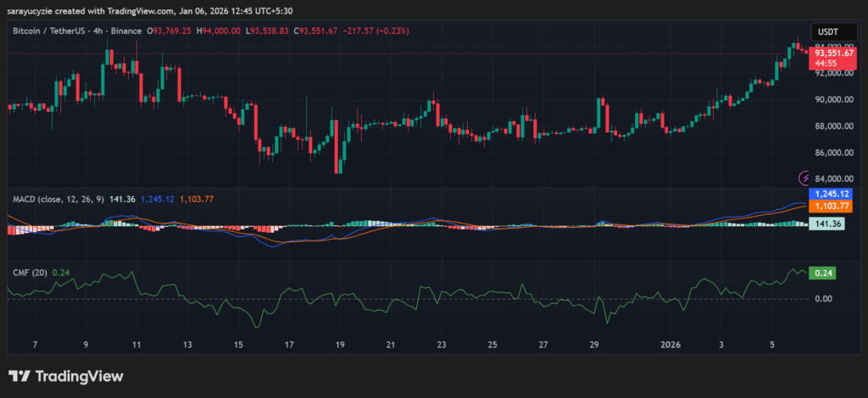
Task: Click the TradingView logo at bottom left
Action: pos(65,376)
